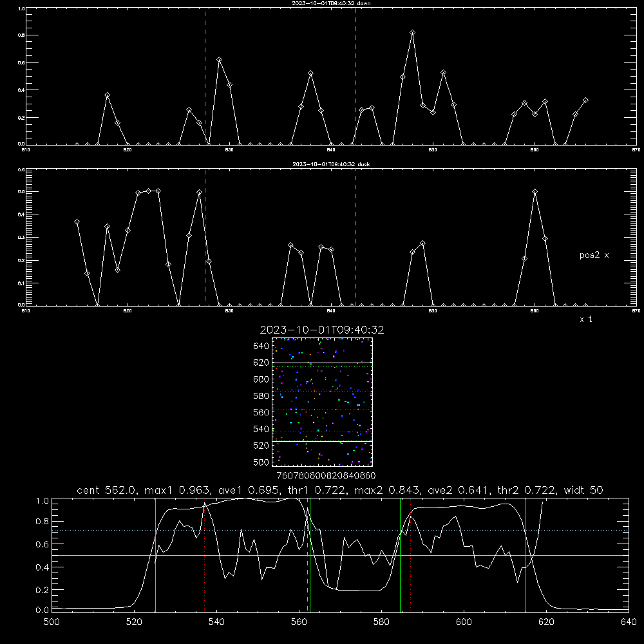
Task: Click the '540' x-axis label of bottom plot
Action: (x=216, y=622)
